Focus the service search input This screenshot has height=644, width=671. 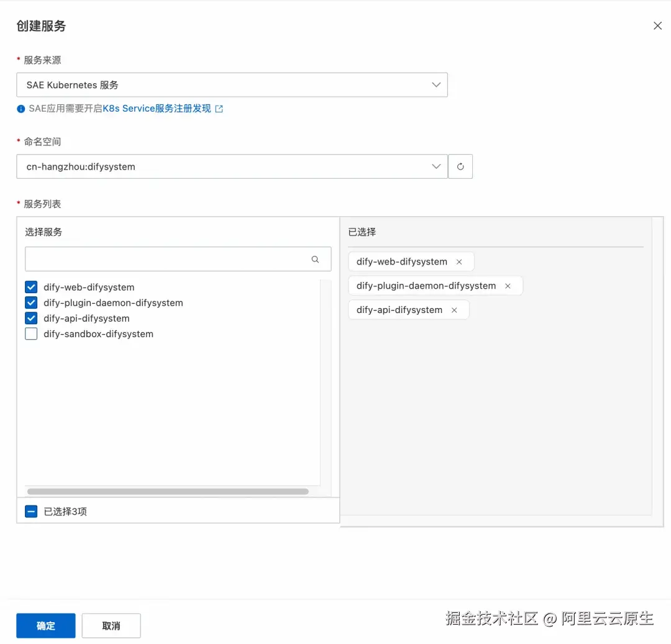click(178, 259)
